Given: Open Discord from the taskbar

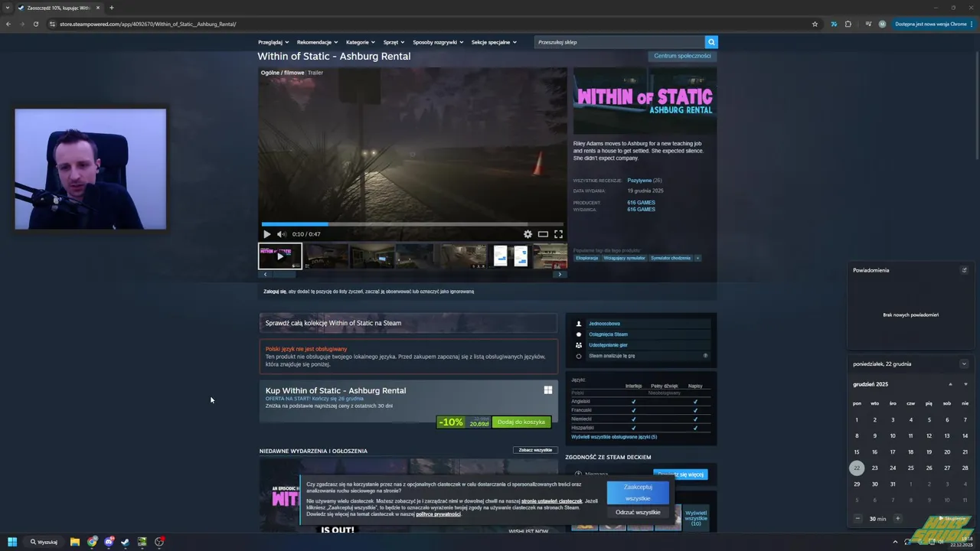Looking at the screenshot, I should [109, 542].
